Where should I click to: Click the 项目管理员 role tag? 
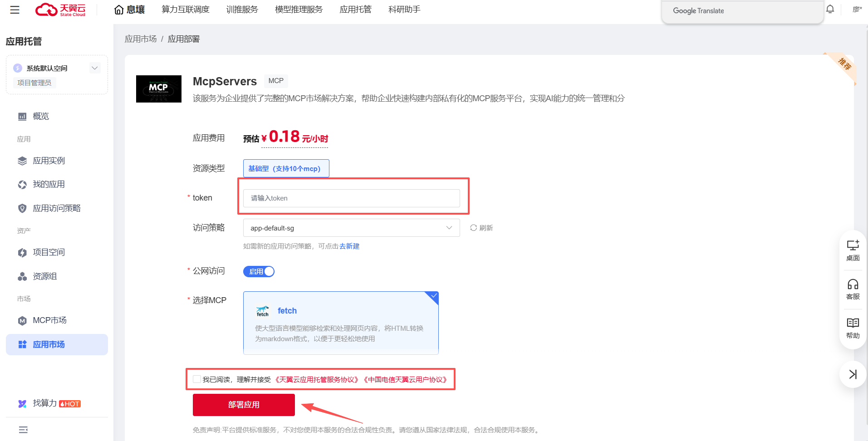pos(34,83)
